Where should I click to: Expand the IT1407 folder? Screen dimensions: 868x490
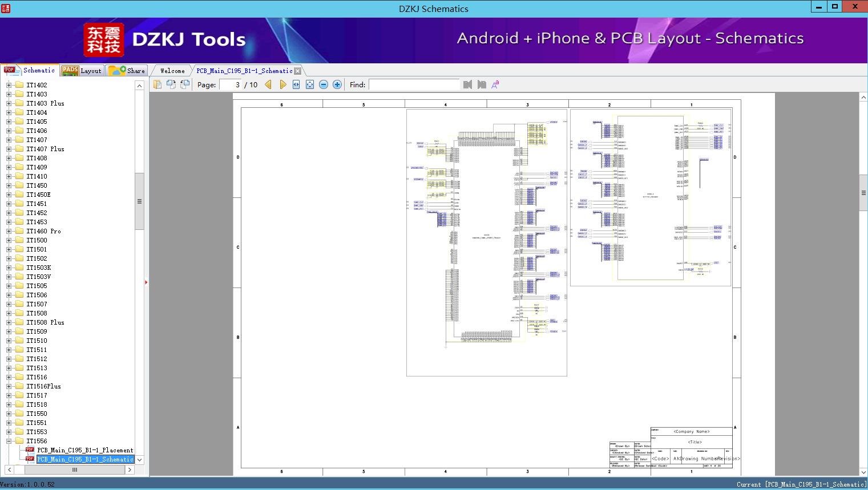click(x=9, y=140)
